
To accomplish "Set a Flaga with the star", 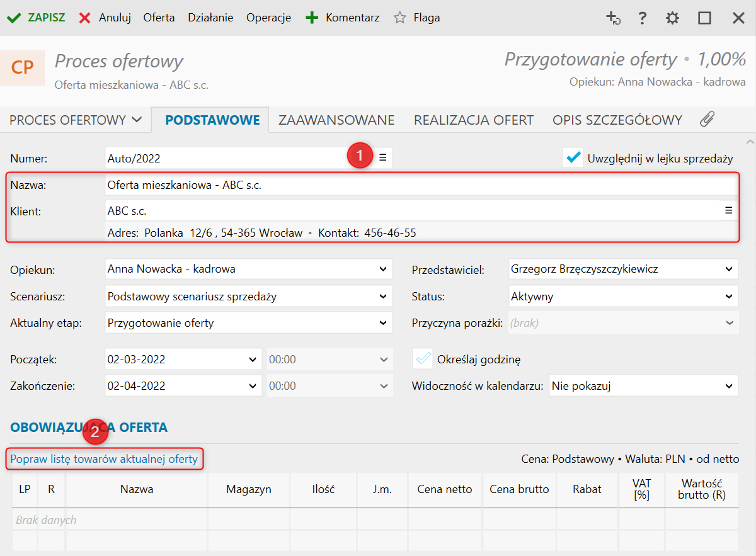I will point(416,18).
